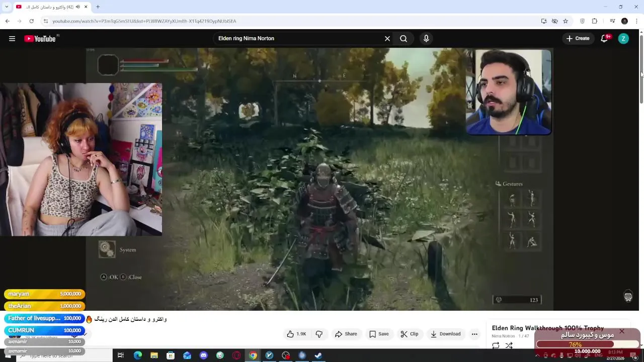Go back in browser
Image resolution: width=644 pixels, height=362 pixels.
coord(7,21)
